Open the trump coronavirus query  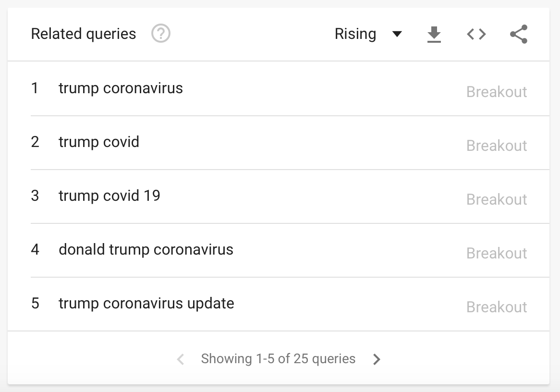pyautogui.click(x=121, y=88)
